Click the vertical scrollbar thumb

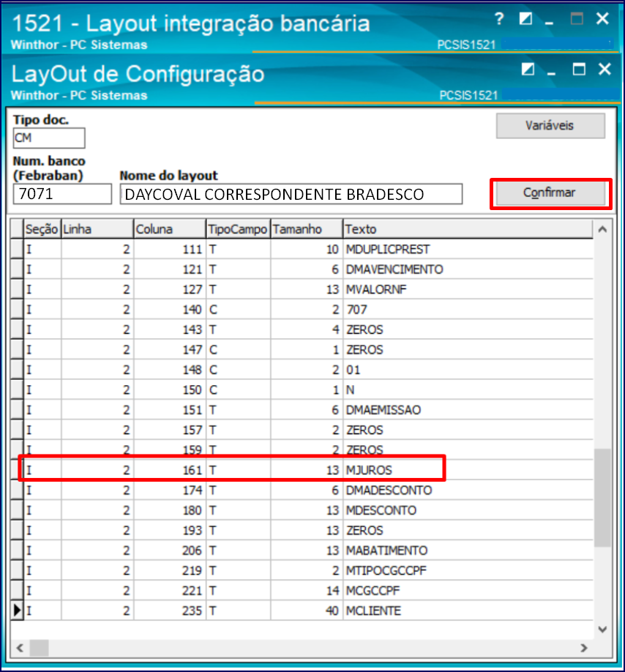point(602,498)
